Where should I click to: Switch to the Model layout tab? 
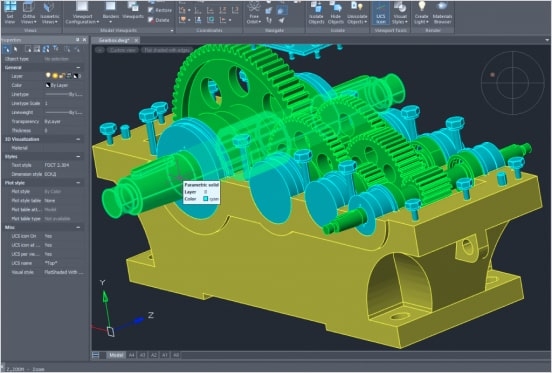116,355
